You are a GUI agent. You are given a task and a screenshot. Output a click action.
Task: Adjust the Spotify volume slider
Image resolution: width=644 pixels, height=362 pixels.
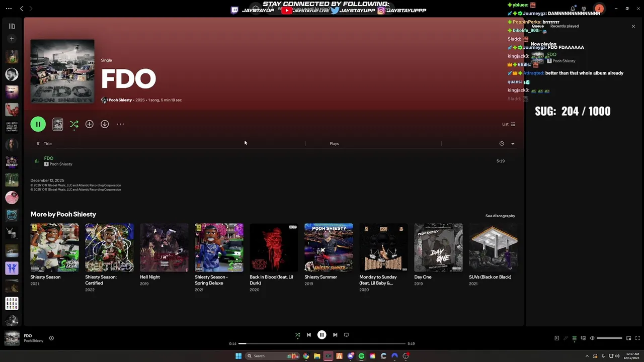[x=610, y=338]
